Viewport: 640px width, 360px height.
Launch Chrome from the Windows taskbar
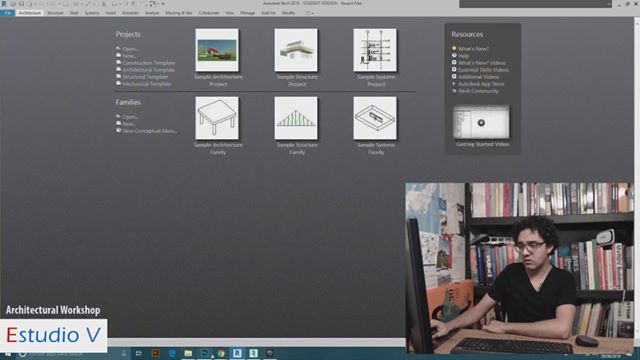coord(221,353)
